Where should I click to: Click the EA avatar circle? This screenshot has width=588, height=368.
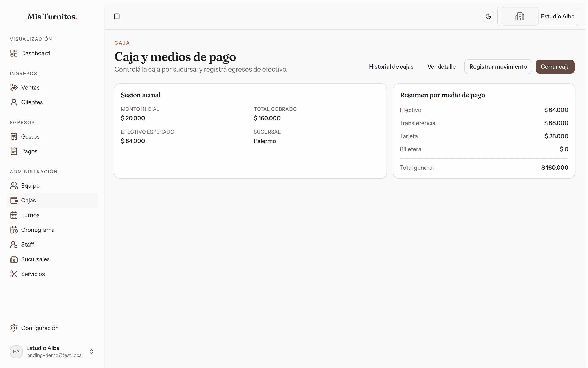(x=16, y=351)
